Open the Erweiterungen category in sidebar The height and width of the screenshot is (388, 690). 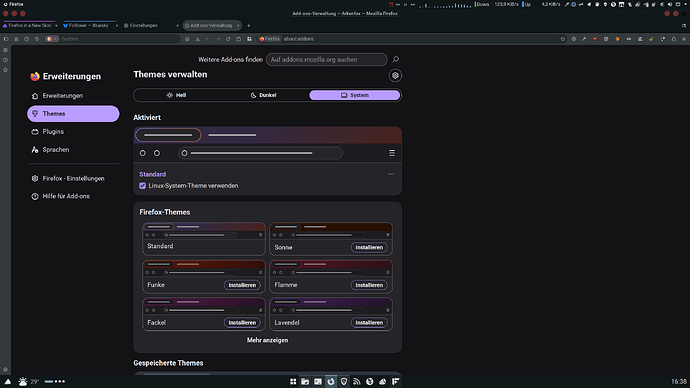tap(73, 95)
